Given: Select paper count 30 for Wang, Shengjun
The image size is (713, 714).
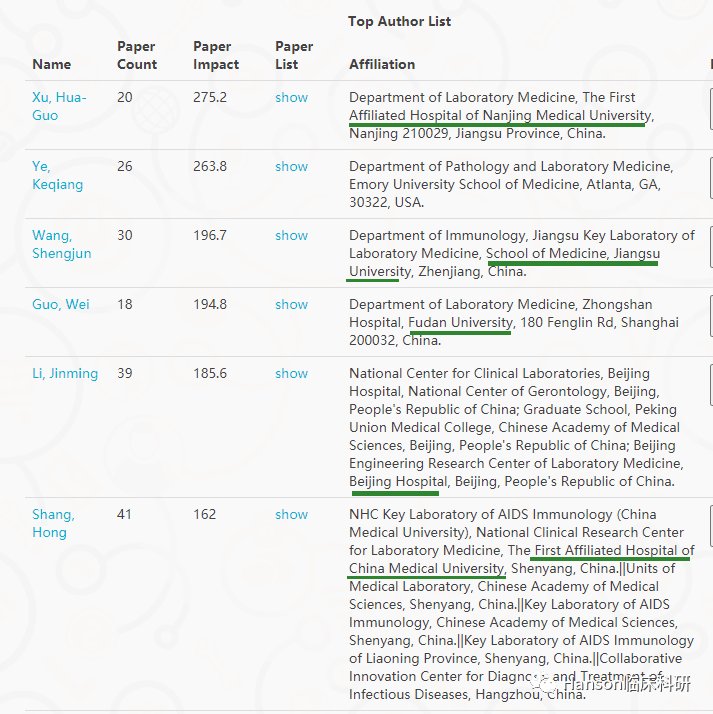Looking at the screenshot, I should tap(124, 235).
